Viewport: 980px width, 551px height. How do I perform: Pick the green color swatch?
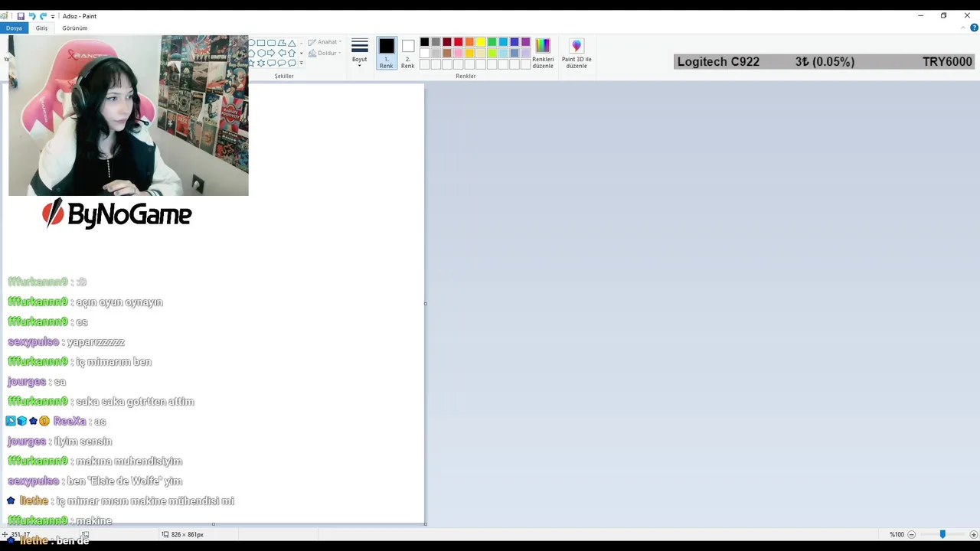click(x=492, y=42)
